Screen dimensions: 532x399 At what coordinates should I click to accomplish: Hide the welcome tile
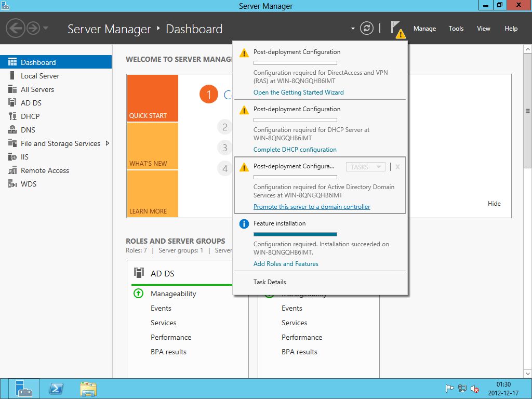click(x=494, y=203)
